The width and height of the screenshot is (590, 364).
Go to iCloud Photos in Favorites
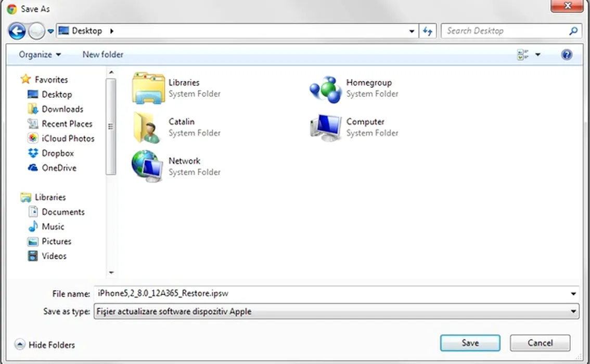point(68,139)
